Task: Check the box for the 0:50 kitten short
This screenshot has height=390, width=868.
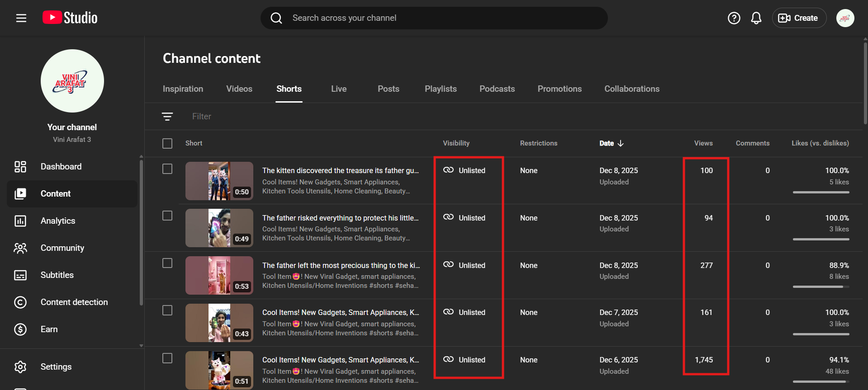Action: click(x=167, y=169)
